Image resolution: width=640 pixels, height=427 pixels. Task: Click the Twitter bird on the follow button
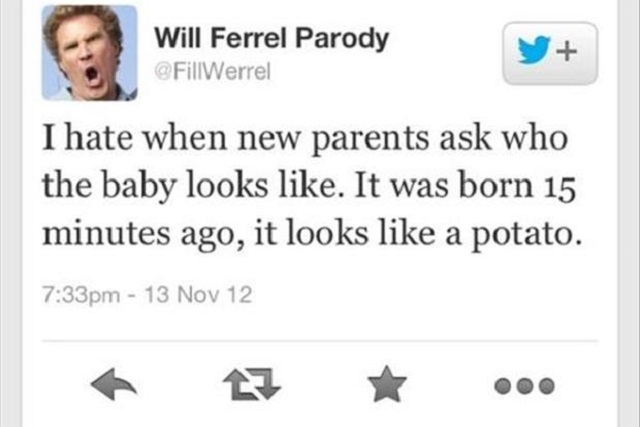(x=536, y=54)
